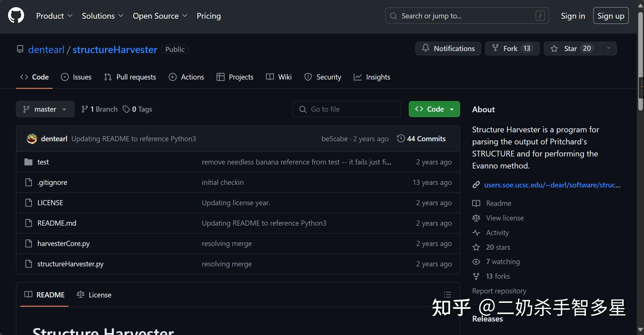The height and width of the screenshot is (335, 644).
Task: Switch to the License tab
Action: point(94,295)
